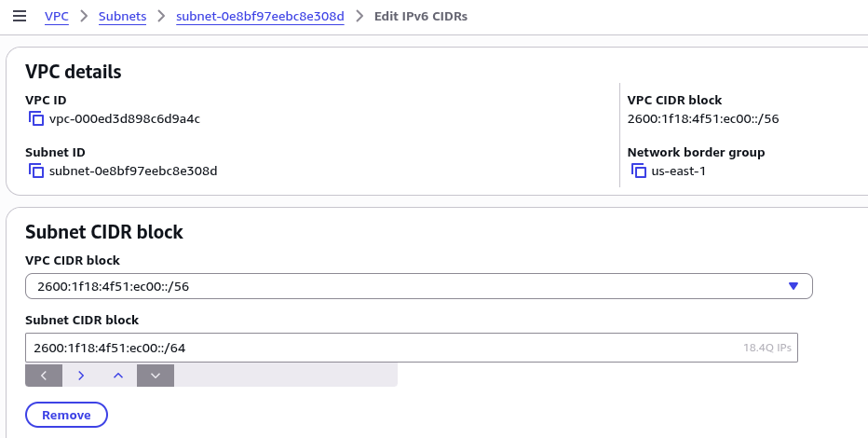Click the Subnet ID value in VPC details
868x438 pixels.
click(133, 171)
